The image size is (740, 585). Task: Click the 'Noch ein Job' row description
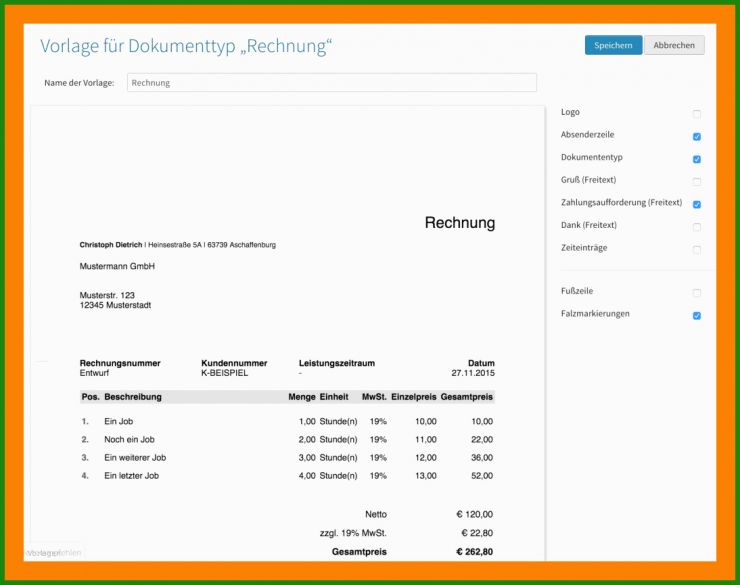click(129, 439)
